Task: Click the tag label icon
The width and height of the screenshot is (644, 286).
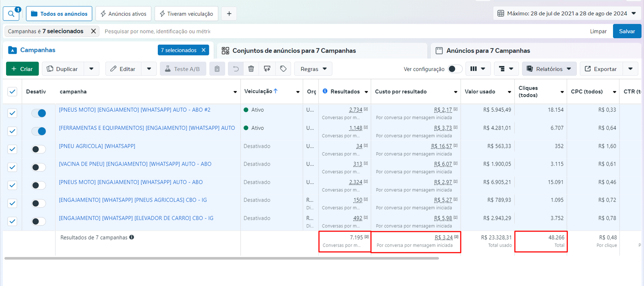Action: pos(283,69)
